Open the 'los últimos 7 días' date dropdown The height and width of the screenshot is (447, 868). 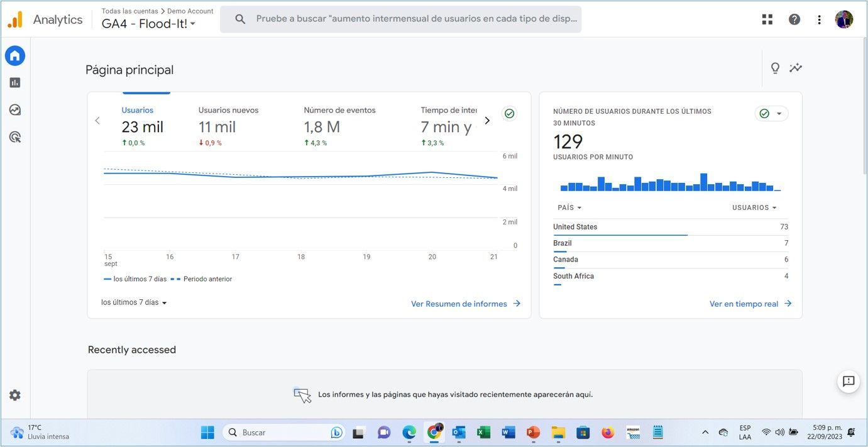pyautogui.click(x=134, y=302)
